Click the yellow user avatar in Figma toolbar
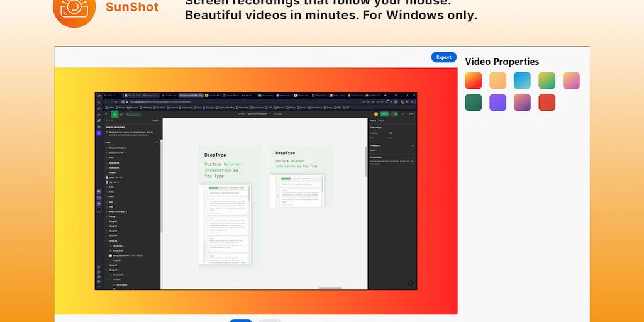Image resolution: width=644 pixels, height=322 pixels. (376, 114)
